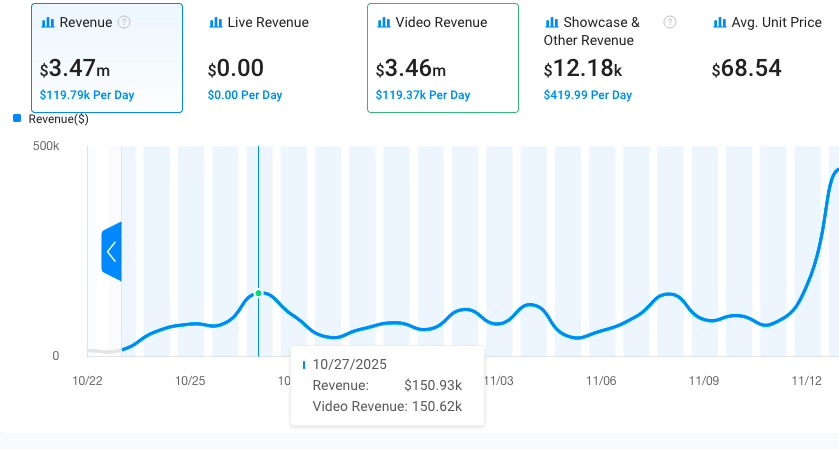Click the bar chart icon beside Live Revenue
The image size is (839, 449).
[x=216, y=22]
